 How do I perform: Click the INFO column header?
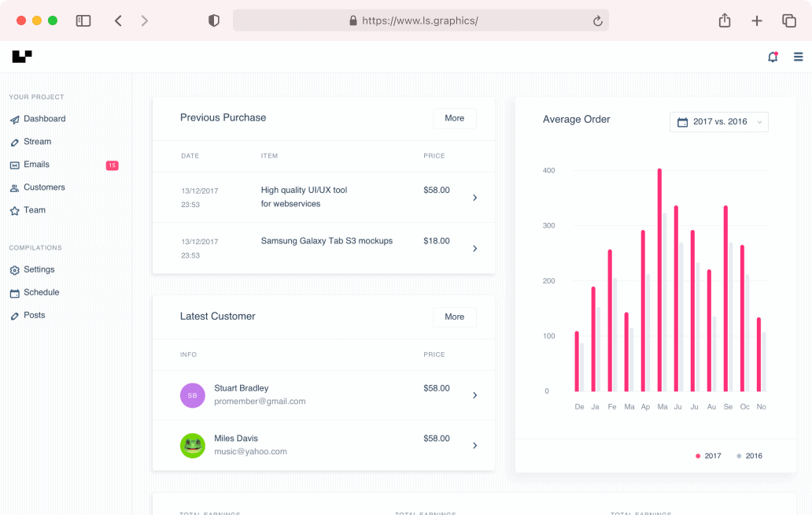(x=189, y=355)
